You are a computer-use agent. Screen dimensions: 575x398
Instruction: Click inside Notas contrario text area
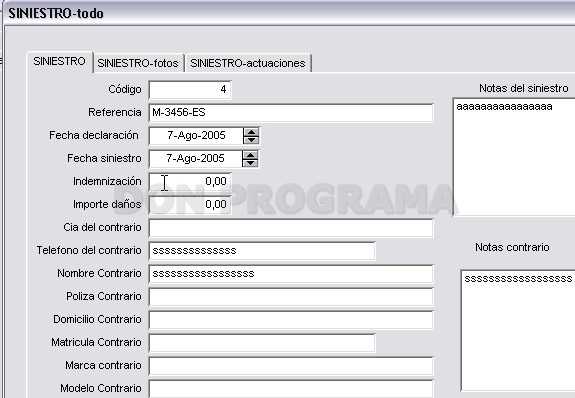point(518,330)
